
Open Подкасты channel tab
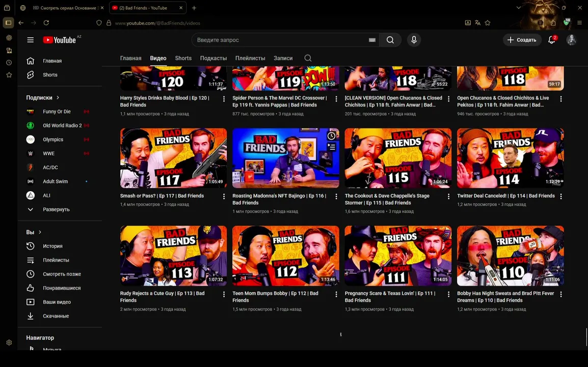click(213, 58)
